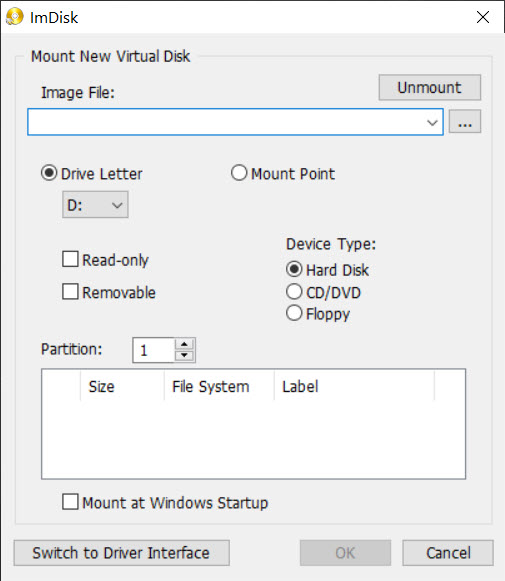Open the image file browse ellipsis button

point(465,122)
